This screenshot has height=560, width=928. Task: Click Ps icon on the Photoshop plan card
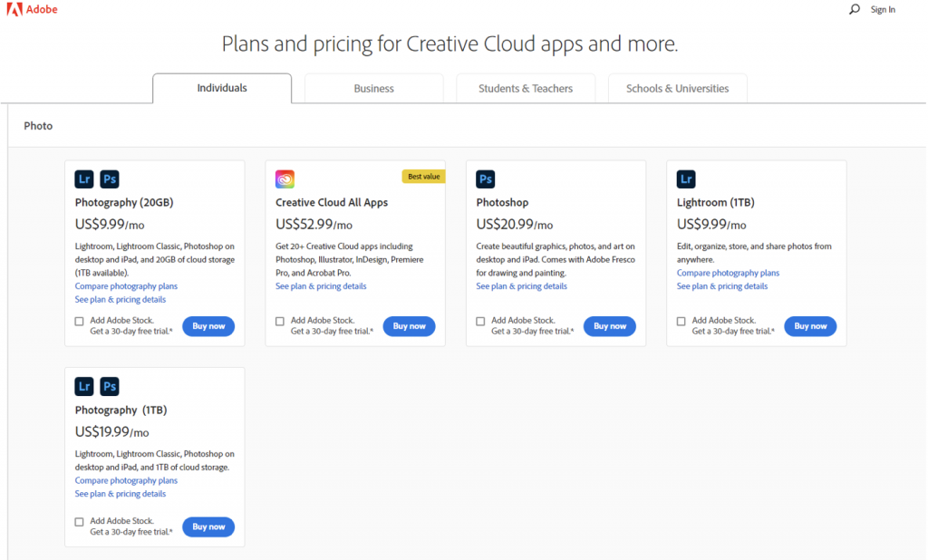(x=486, y=179)
